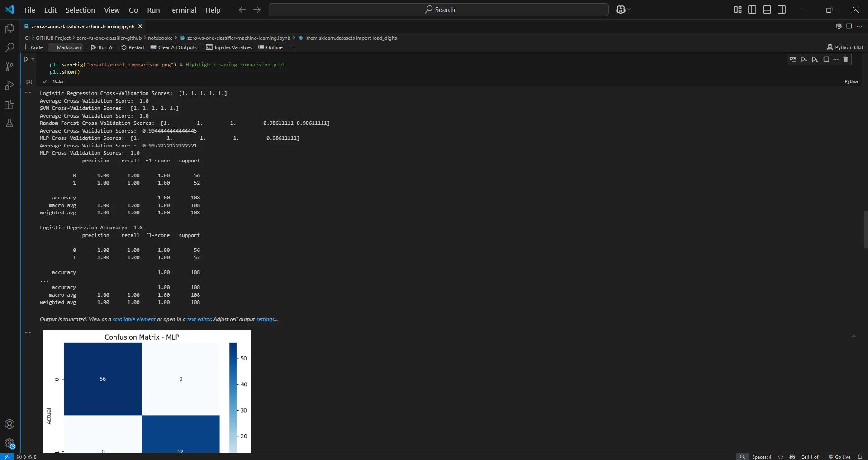Open the Python 3.8.8 kernel picker

(x=844, y=47)
